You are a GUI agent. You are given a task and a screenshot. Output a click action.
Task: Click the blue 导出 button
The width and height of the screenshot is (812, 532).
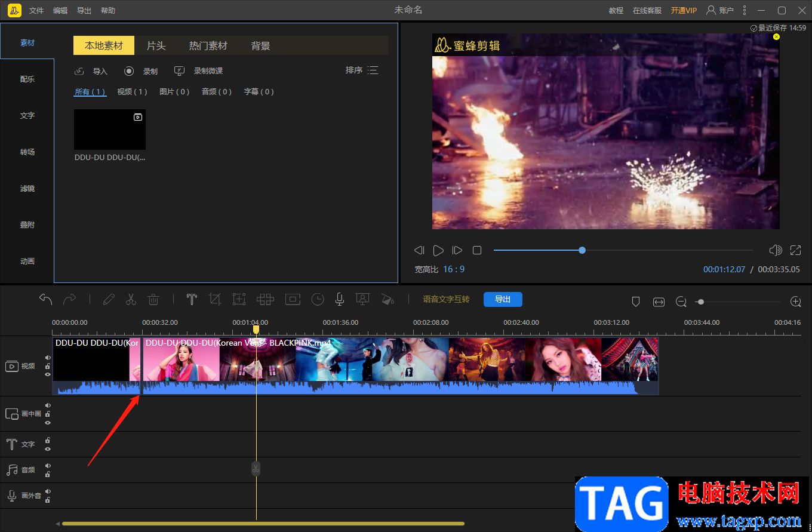(503, 300)
